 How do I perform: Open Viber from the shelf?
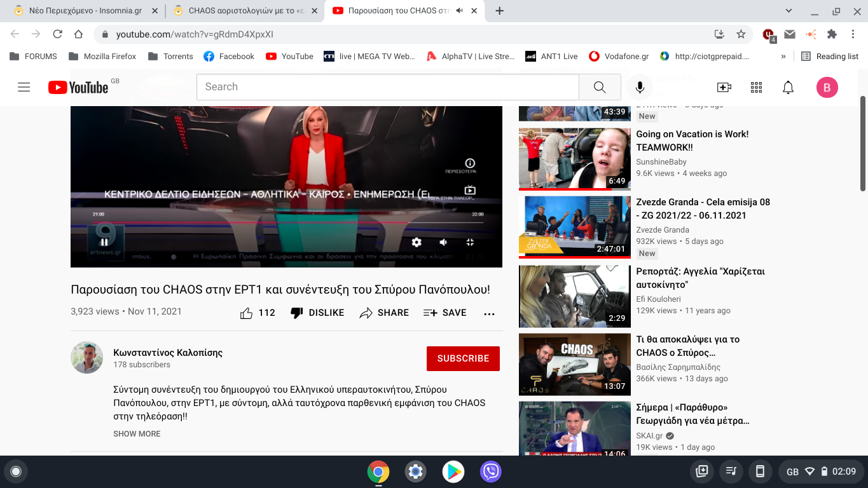(x=491, y=471)
